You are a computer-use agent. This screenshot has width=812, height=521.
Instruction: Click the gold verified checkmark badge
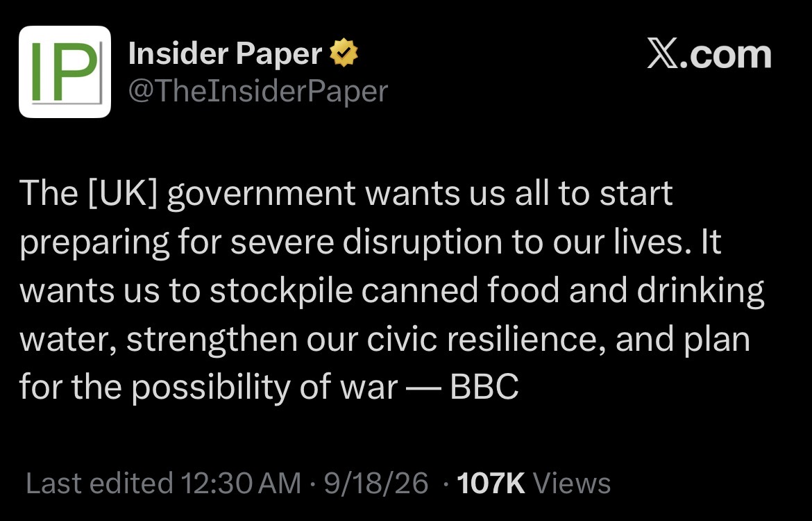(344, 53)
